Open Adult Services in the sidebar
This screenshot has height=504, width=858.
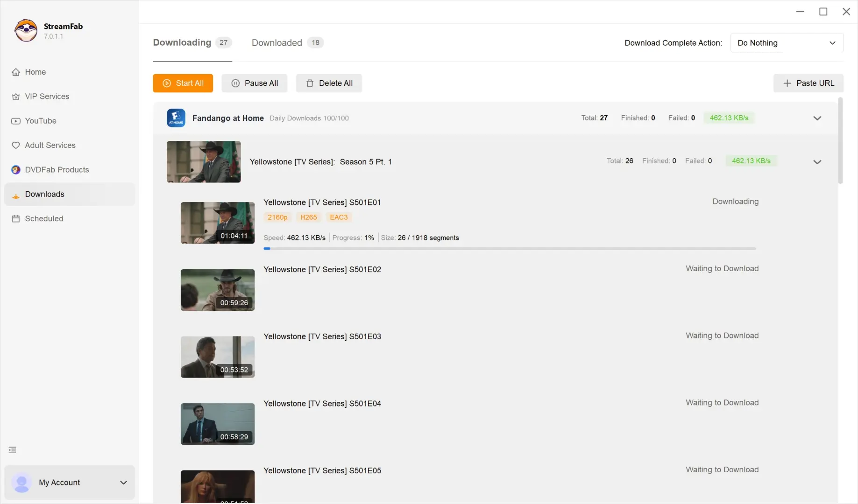click(x=70, y=145)
